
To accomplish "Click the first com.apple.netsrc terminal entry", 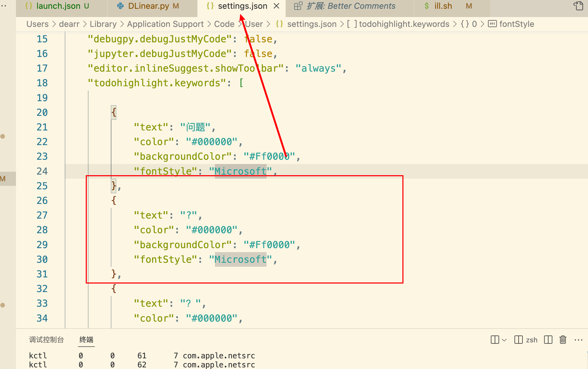I will tap(219, 356).
